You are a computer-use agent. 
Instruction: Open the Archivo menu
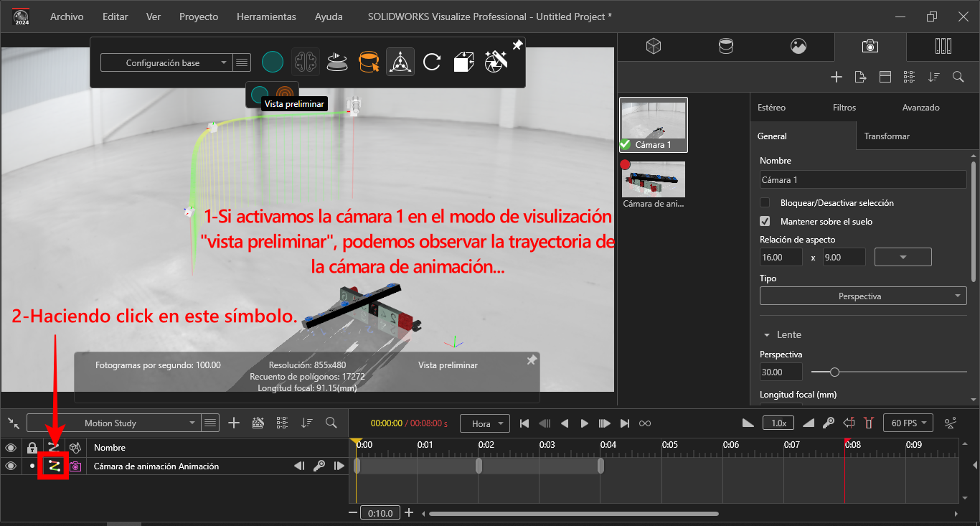click(x=67, y=17)
